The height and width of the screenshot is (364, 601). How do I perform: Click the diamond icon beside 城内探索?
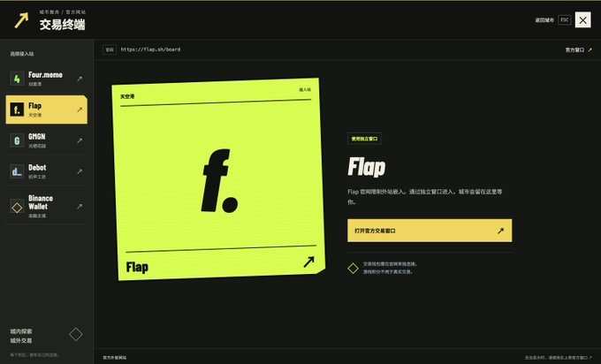[x=75, y=335]
